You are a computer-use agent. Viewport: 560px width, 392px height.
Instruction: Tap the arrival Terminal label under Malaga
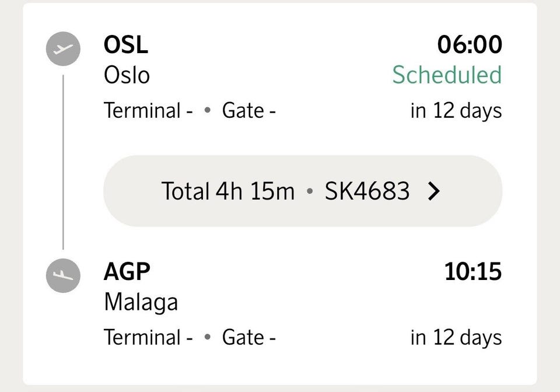click(x=148, y=337)
